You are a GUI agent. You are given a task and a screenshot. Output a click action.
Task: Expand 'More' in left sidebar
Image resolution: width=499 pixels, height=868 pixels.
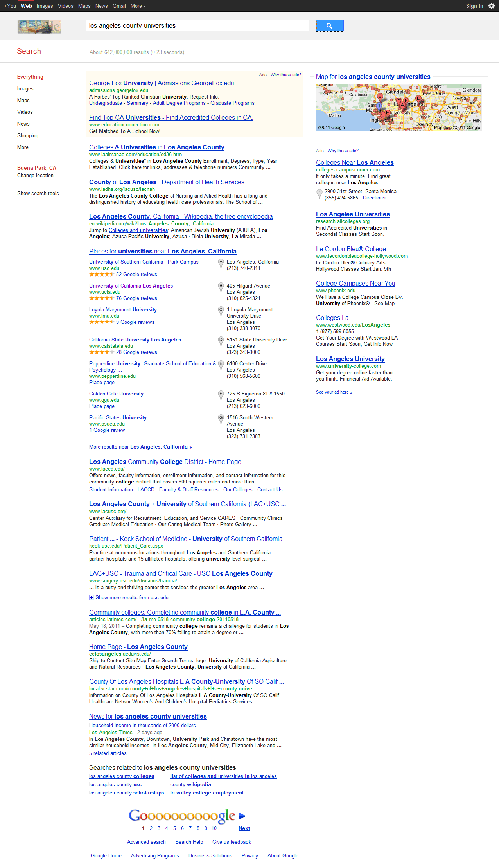pyautogui.click(x=23, y=147)
